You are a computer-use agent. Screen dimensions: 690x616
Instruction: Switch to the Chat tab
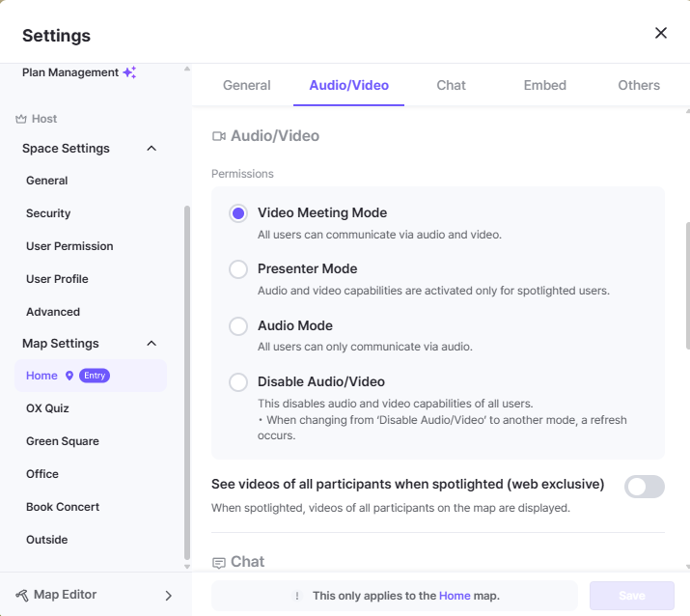451,85
